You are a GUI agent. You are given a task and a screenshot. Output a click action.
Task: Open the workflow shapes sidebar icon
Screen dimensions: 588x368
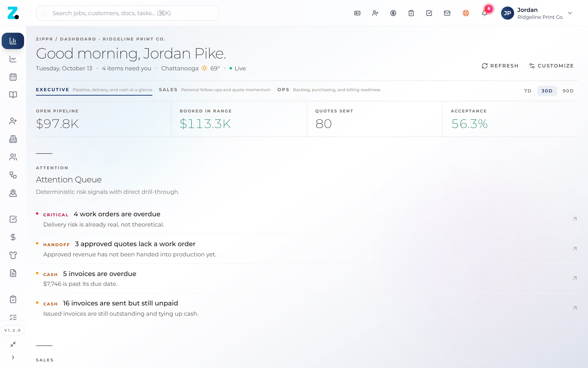tap(13, 175)
